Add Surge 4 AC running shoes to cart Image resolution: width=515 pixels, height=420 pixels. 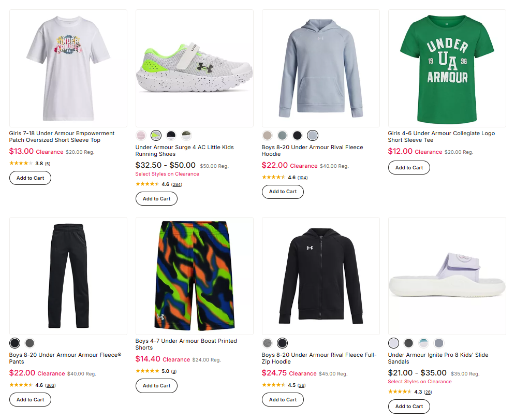(156, 198)
